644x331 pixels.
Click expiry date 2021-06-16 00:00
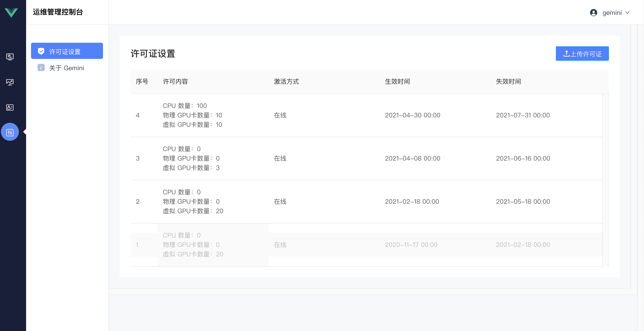tap(523, 159)
